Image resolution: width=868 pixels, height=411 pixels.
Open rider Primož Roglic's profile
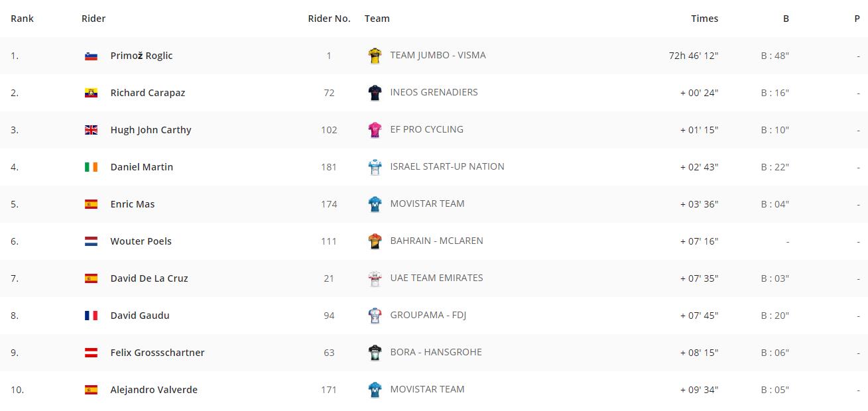point(141,56)
